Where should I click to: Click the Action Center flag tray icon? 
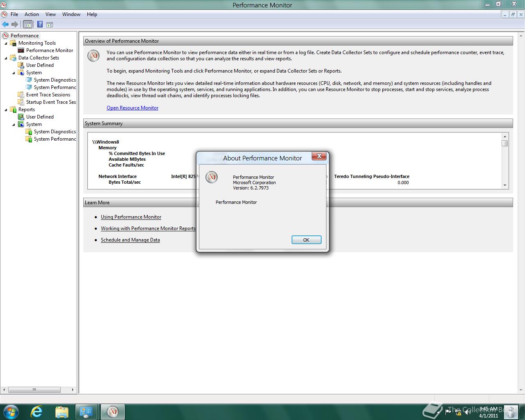coord(448,412)
